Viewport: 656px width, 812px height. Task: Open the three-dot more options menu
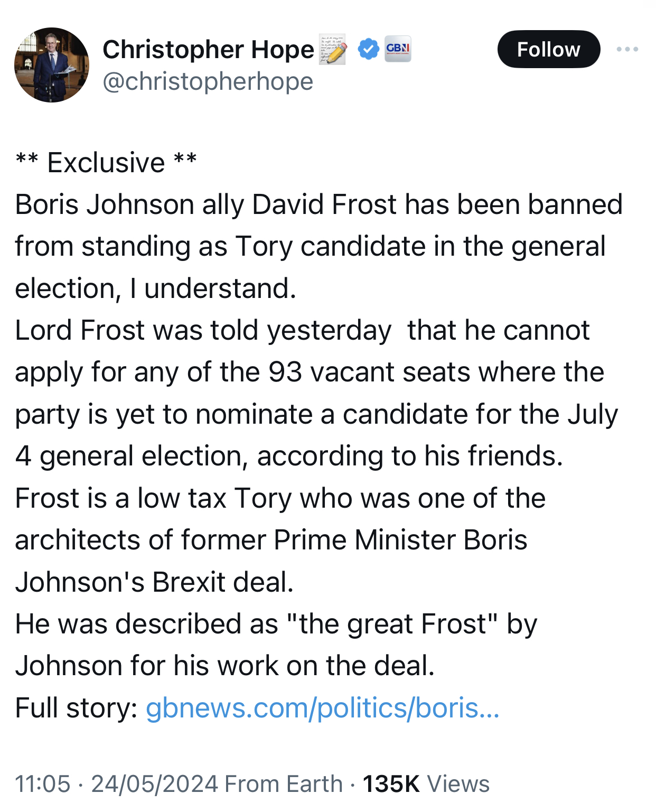tap(627, 49)
